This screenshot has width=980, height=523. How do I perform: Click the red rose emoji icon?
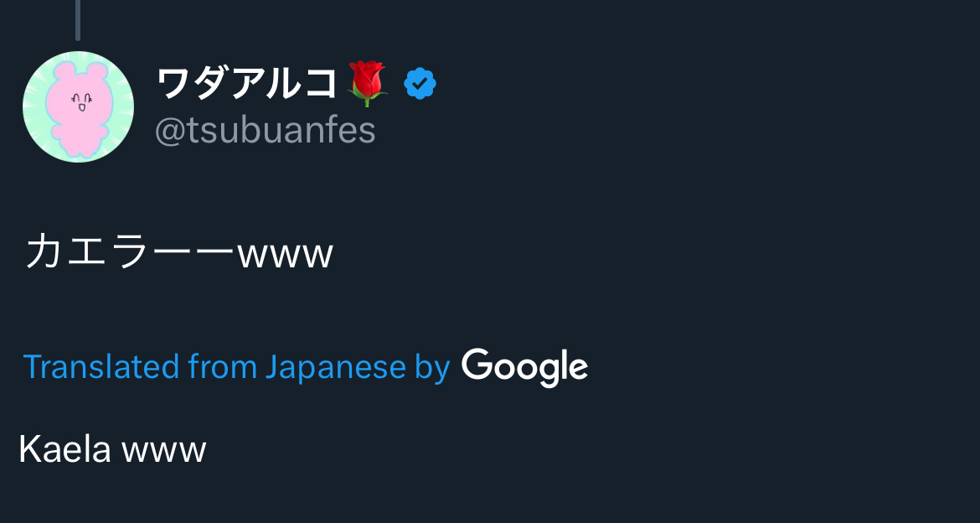coord(367,83)
